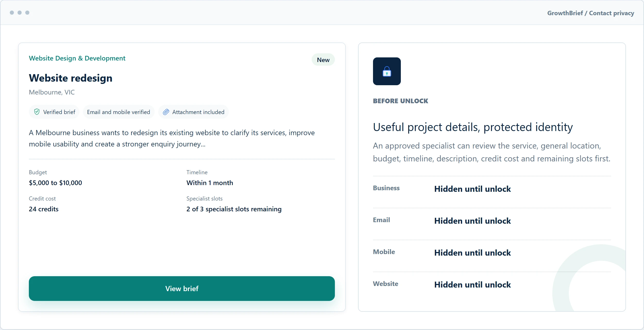Click Useful project details, protected identity heading
The image size is (644, 330).
tap(473, 127)
